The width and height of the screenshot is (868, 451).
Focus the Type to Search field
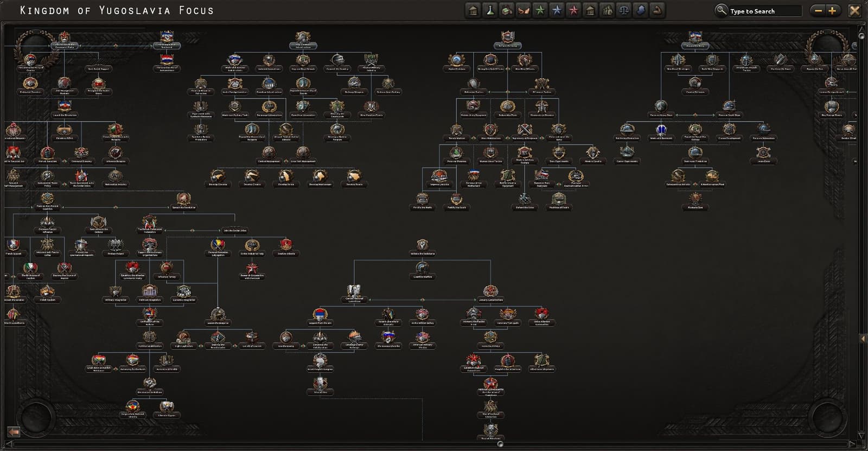764,11
